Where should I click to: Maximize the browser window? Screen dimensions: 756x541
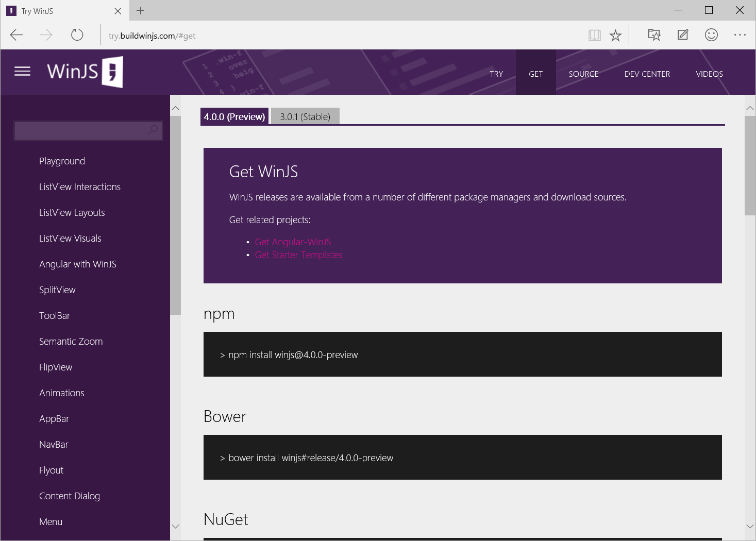click(x=709, y=10)
